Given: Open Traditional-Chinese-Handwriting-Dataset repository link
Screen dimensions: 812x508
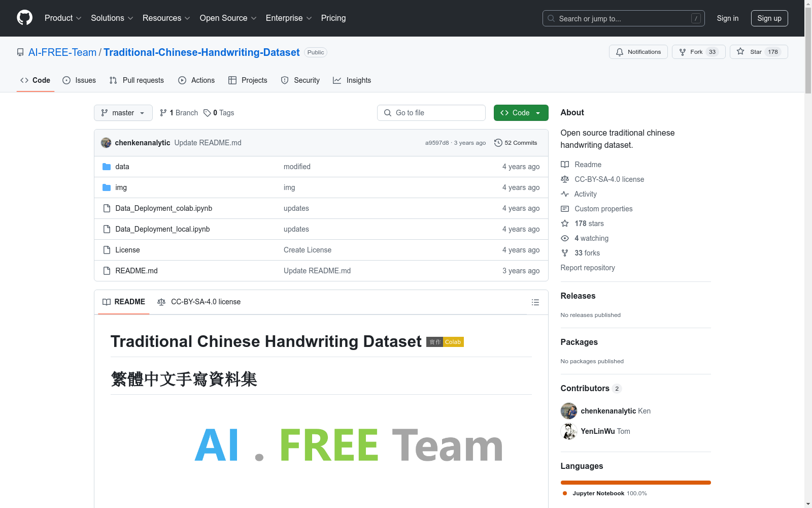Looking at the screenshot, I should click(201, 52).
